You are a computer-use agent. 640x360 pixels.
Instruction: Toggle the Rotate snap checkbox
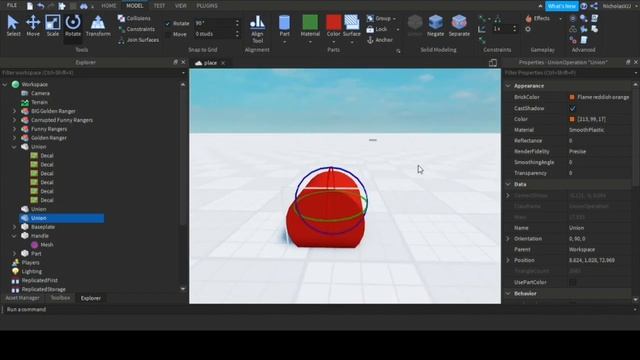pos(168,24)
